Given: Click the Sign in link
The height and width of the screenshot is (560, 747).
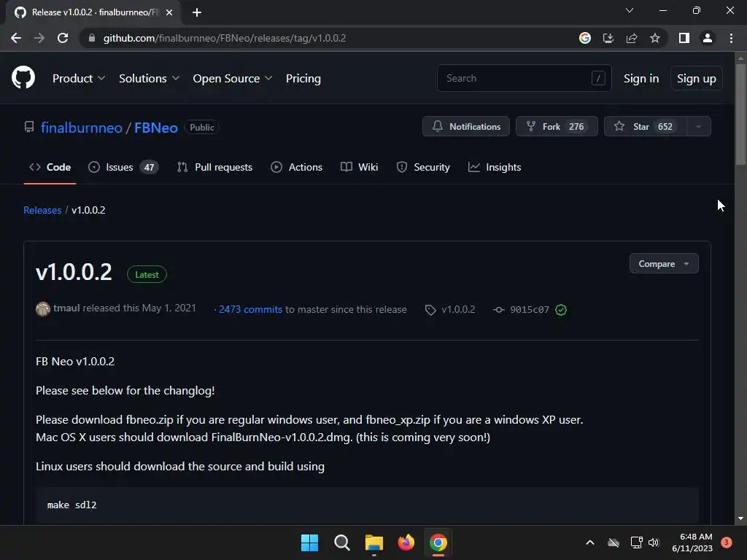Looking at the screenshot, I should pos(641,79).
